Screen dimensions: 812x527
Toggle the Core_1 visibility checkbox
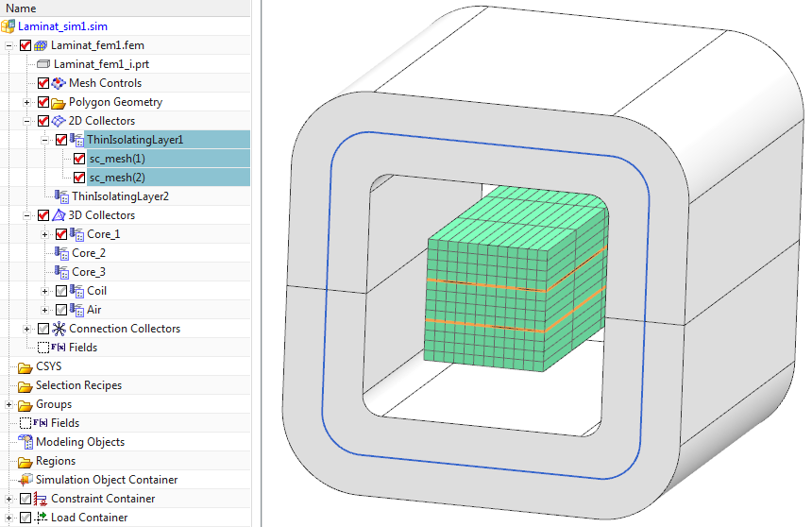coord(61,234)
